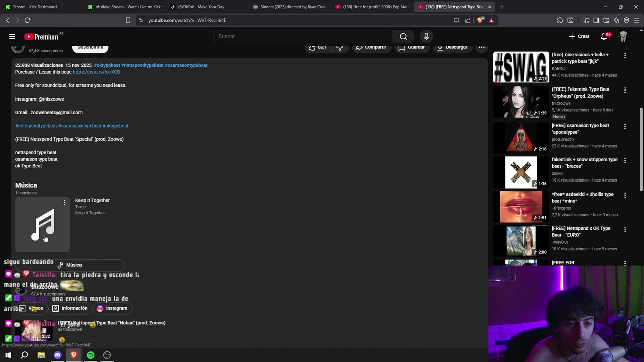
Task: Save the video with Guardar
Action: (412, 47)
